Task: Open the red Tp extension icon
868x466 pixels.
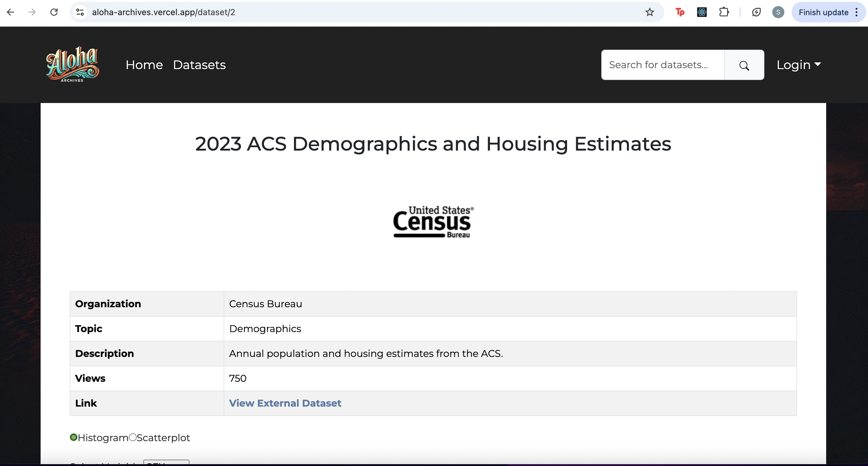Action: (680, 12)
